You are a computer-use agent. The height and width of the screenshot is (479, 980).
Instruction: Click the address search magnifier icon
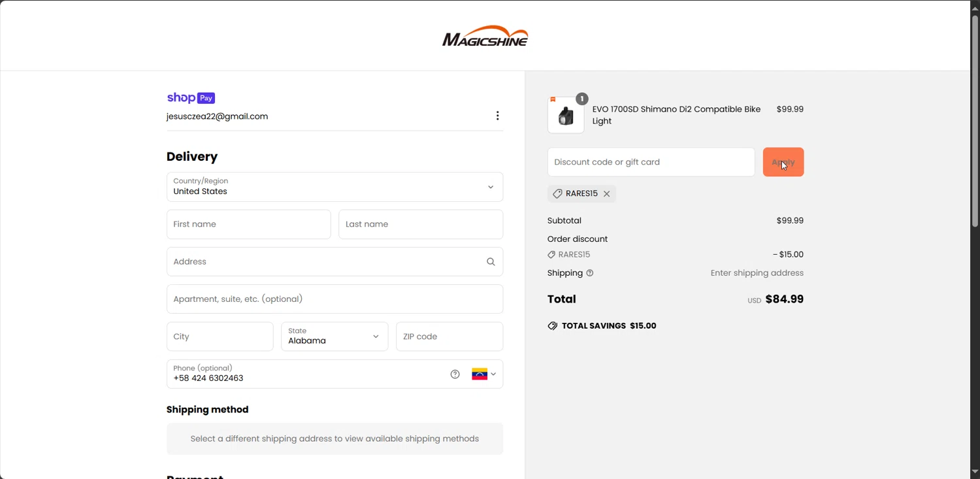pyautogui.click(x=491, y=262)
